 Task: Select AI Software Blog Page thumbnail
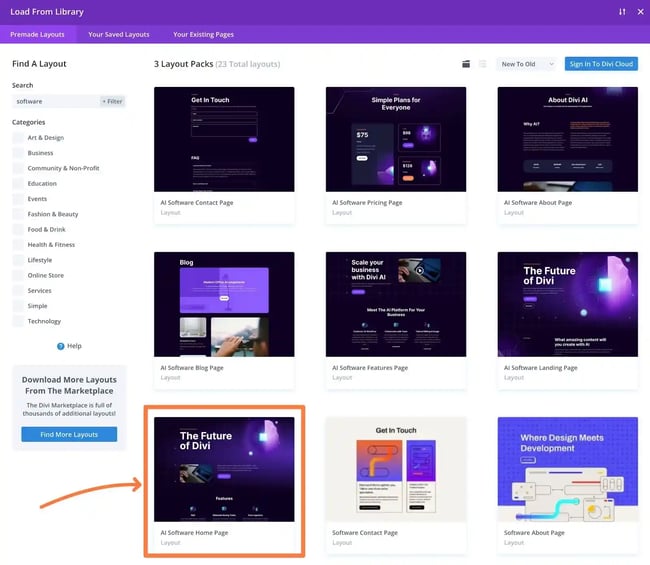tap(224, 304)
